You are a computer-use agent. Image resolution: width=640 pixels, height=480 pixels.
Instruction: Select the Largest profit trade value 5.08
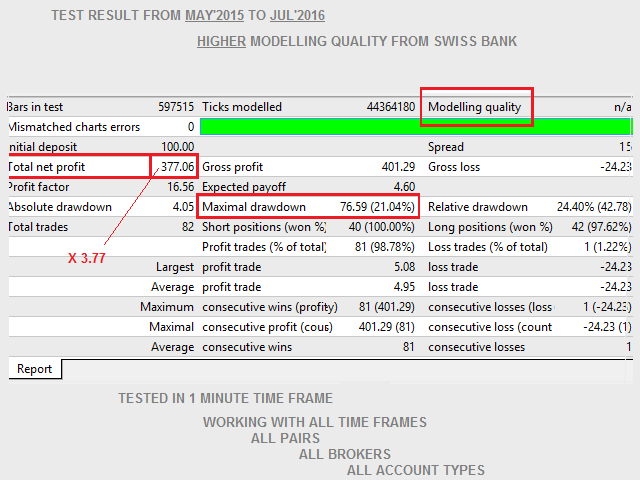[x=404, y=267]
